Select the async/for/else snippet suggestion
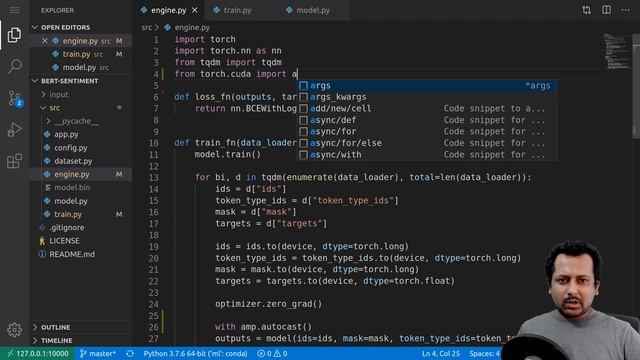This screenshot has width=640, height=360. point(427,143)
